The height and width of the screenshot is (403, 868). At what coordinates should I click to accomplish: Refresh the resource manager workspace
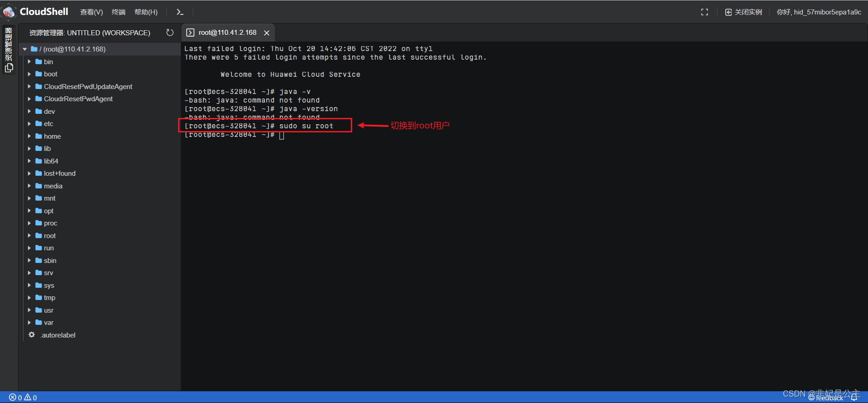(170, 33)
